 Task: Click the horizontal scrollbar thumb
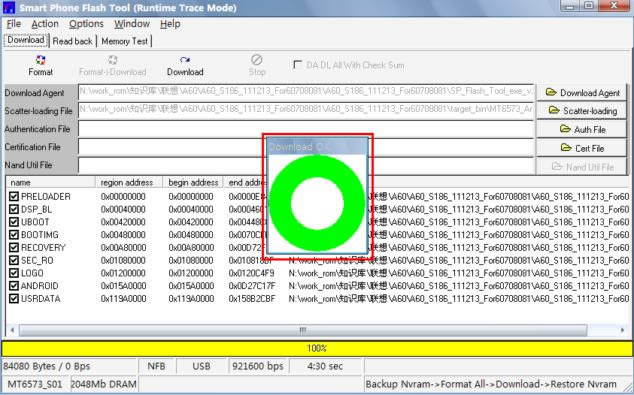(303, 330)
